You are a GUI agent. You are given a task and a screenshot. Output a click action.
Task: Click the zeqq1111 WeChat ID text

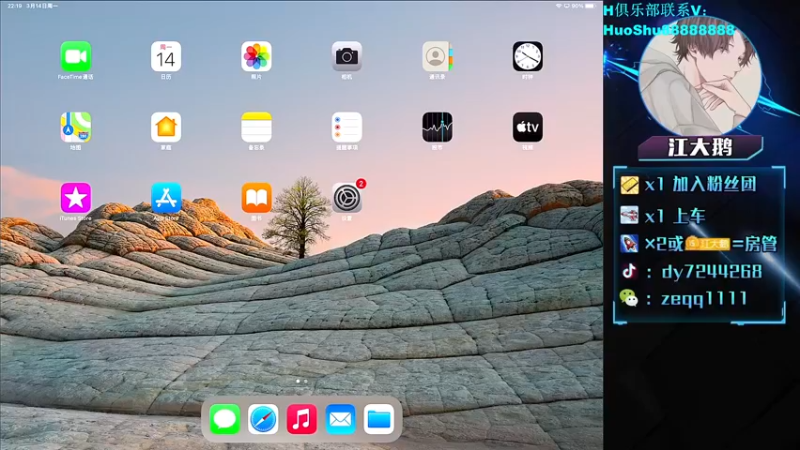pyautogui.click(x=704, y=298)
